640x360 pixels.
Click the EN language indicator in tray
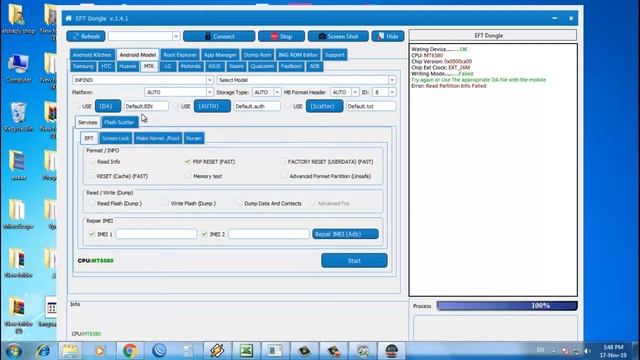pos(540,350)
